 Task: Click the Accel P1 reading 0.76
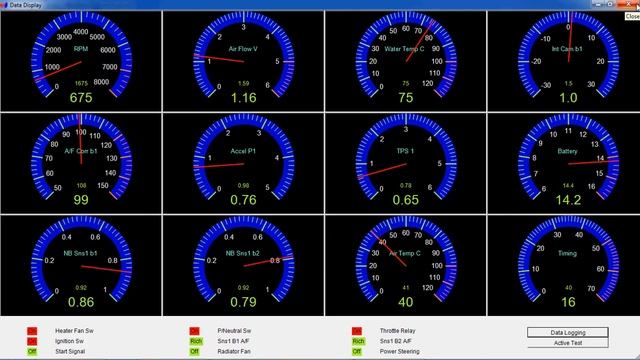(243, 200)
